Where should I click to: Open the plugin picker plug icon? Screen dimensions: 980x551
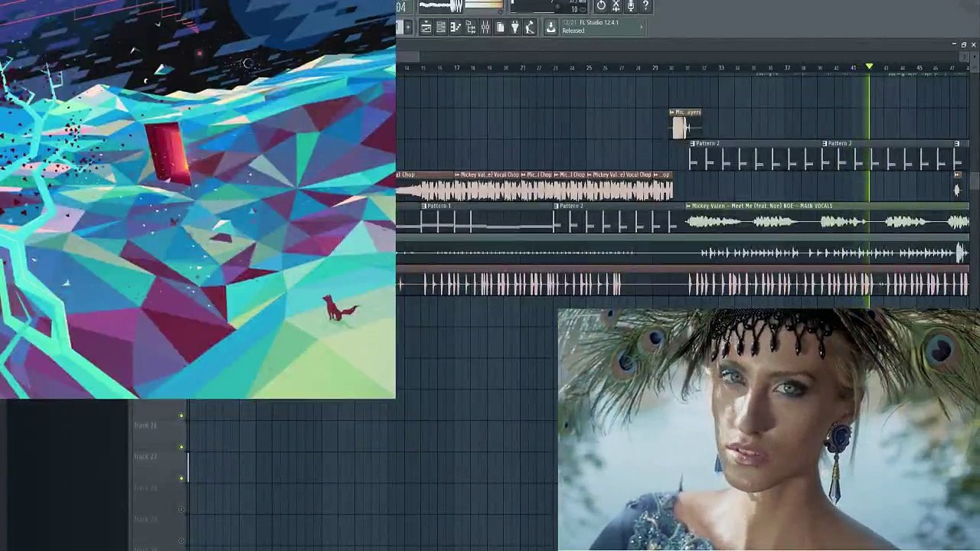click(x=514, y=28)
